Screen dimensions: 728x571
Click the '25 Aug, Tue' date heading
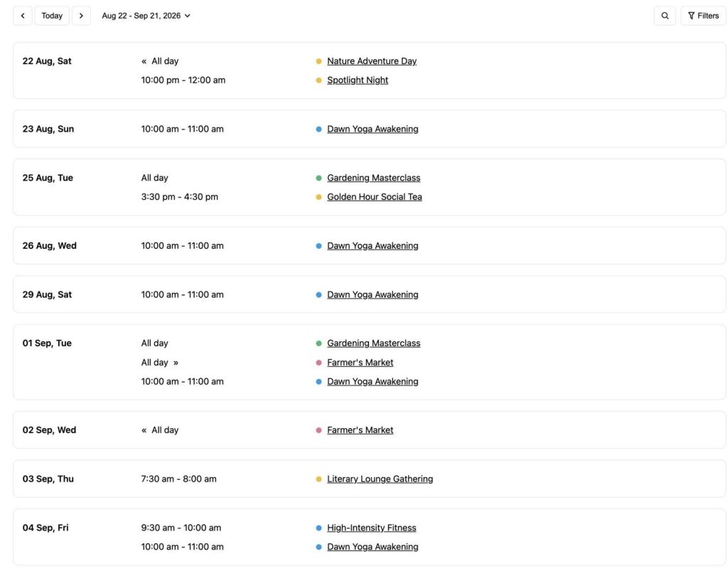[x=48, y=178]
